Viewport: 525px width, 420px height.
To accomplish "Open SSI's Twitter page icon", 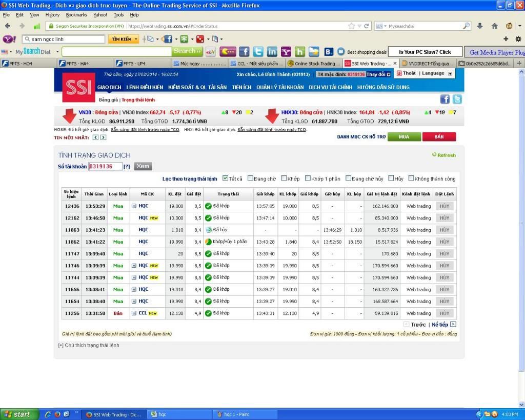I will pos(457,99).
